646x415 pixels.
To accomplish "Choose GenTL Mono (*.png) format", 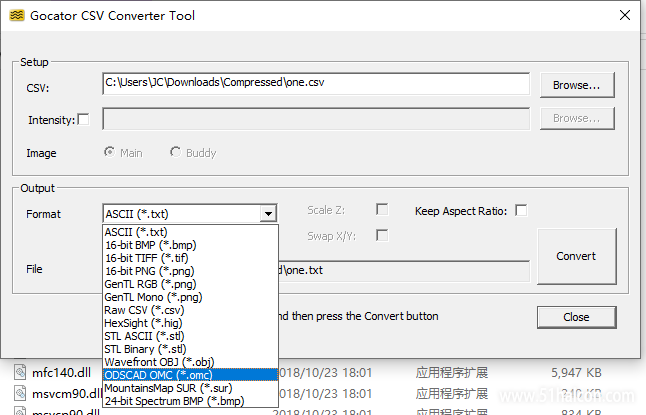I will click(190, 297).
